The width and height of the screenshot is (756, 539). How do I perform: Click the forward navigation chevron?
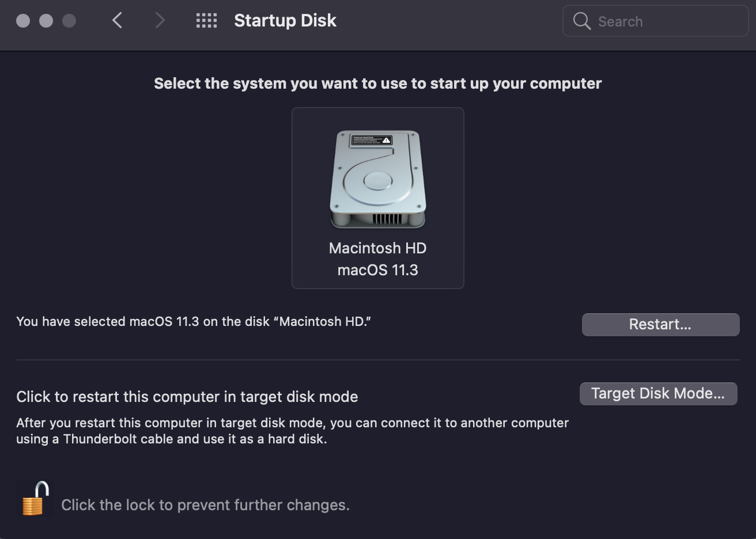(x=160, y=21)
